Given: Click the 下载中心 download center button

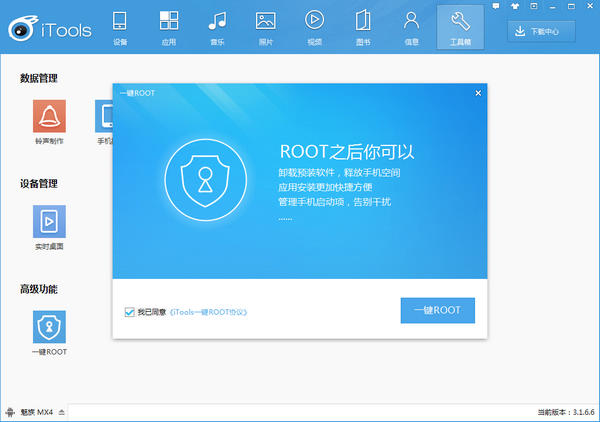Looking at the screenshot, I should (x=547, y=31).
